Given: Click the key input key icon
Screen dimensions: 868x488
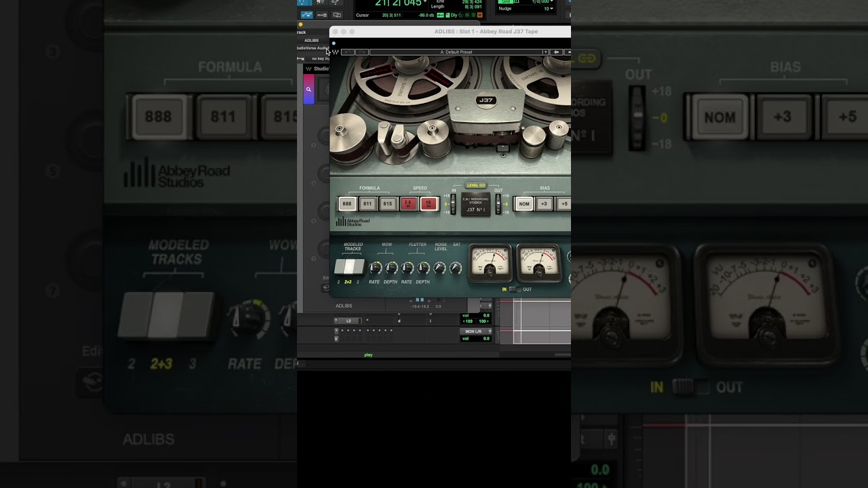Looking at the screenshot, I should pyautogui.click(x=301, y=59).
